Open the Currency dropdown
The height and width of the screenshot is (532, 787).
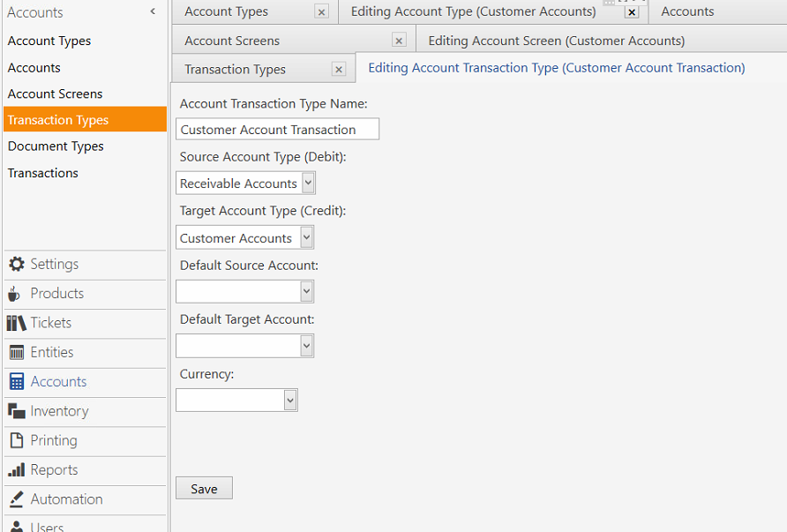tap(289, 400)
